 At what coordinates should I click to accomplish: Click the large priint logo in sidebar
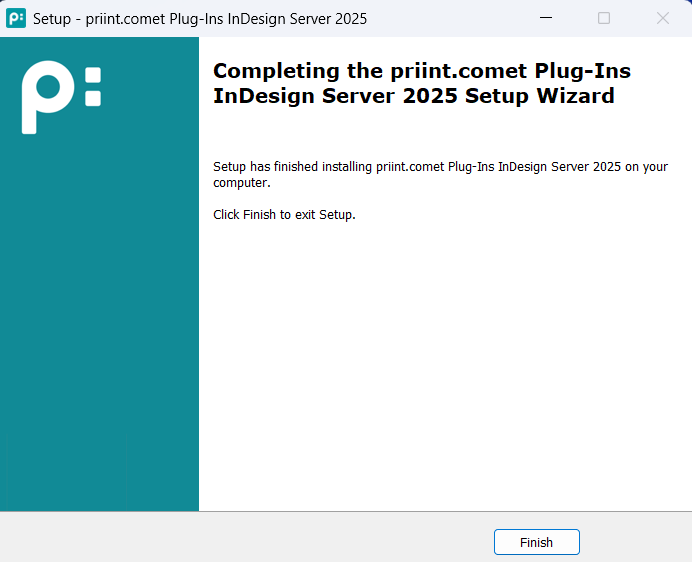coord(61,97)
